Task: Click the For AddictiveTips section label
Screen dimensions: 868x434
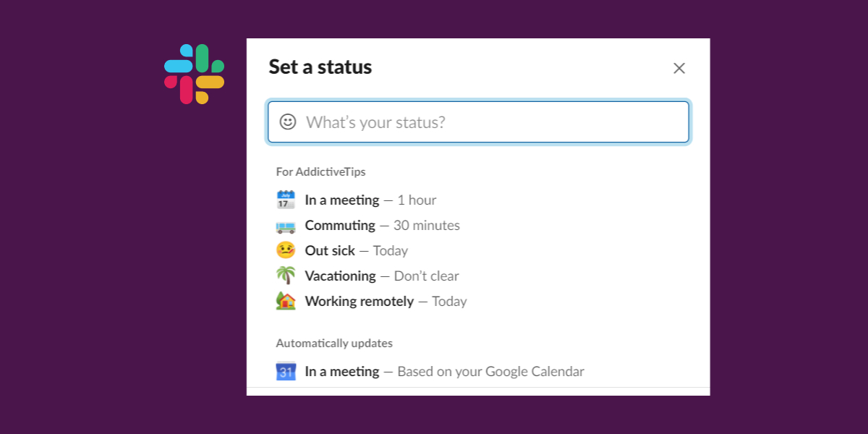Action: [x=320, y=172]
